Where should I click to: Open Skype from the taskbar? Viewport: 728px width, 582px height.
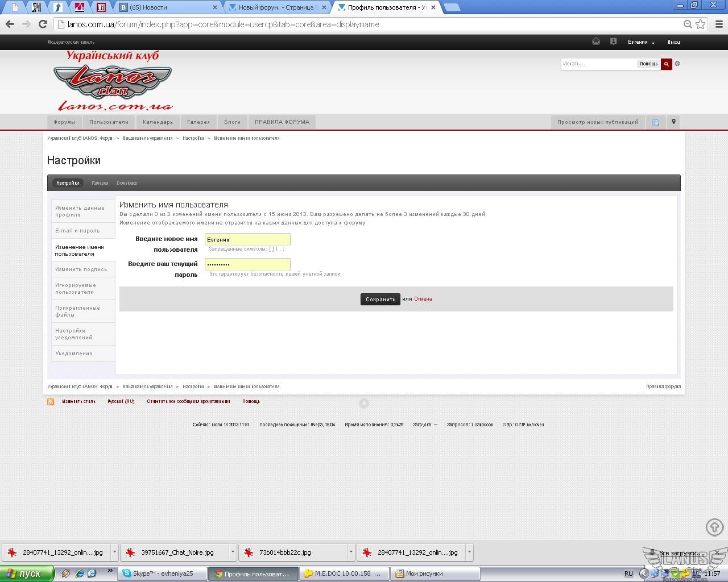point(158,573)
